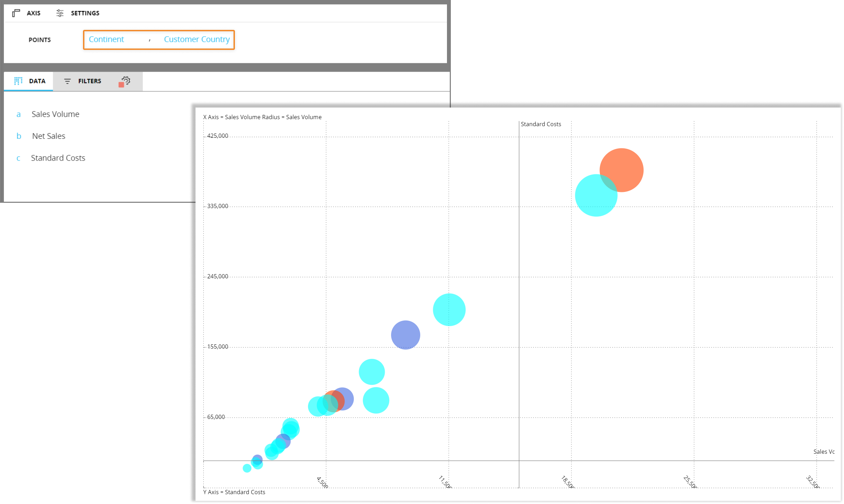Click the smallest cyan bubble at bottom left
The image size is (844, 504).
[x=247, y=468]
